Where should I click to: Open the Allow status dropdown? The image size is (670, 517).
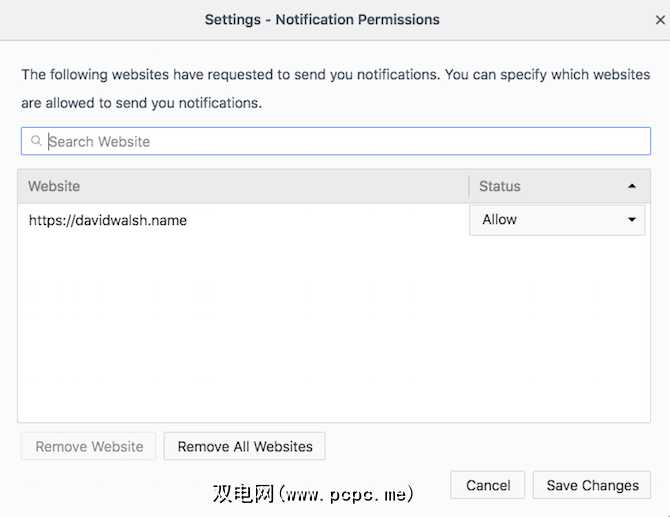click(x=557, y=220)
